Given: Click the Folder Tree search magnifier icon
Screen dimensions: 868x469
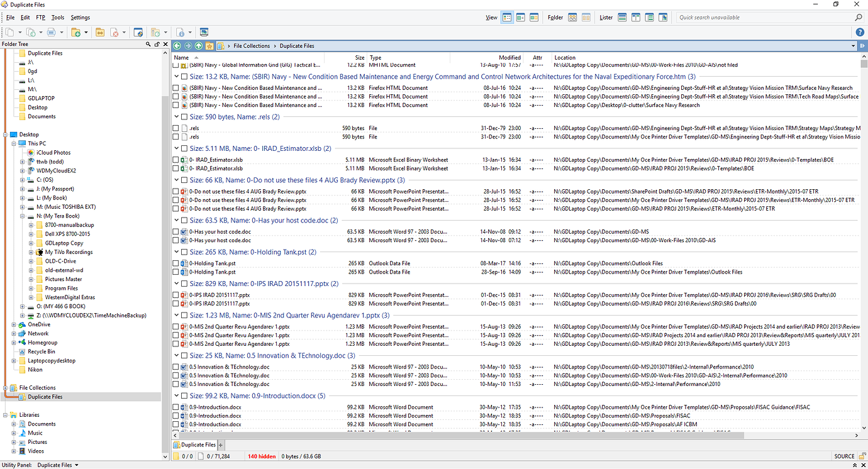Looking at the screenshot, I should coord(148,45).
